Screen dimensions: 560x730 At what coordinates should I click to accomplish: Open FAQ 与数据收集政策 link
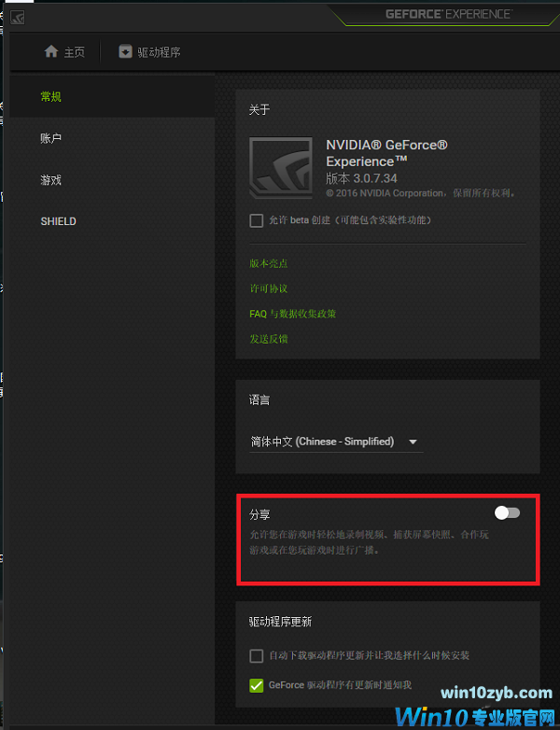pos(293,314)
